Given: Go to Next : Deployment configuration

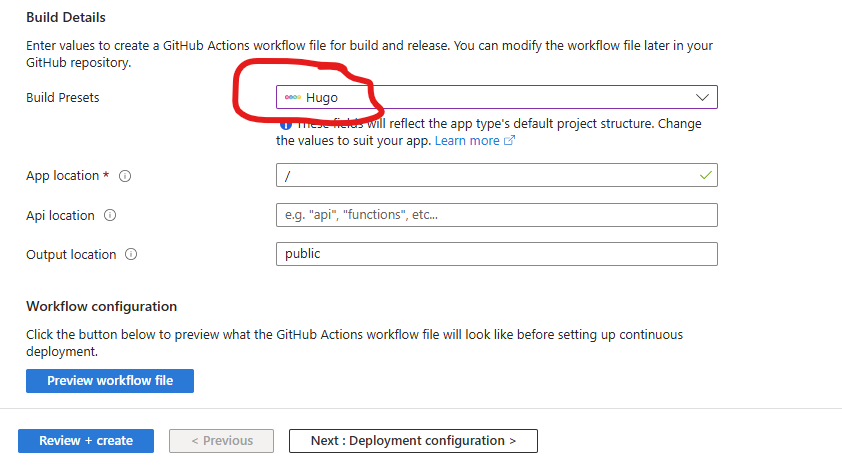Looking at the screenshot, I should point(413,441).
